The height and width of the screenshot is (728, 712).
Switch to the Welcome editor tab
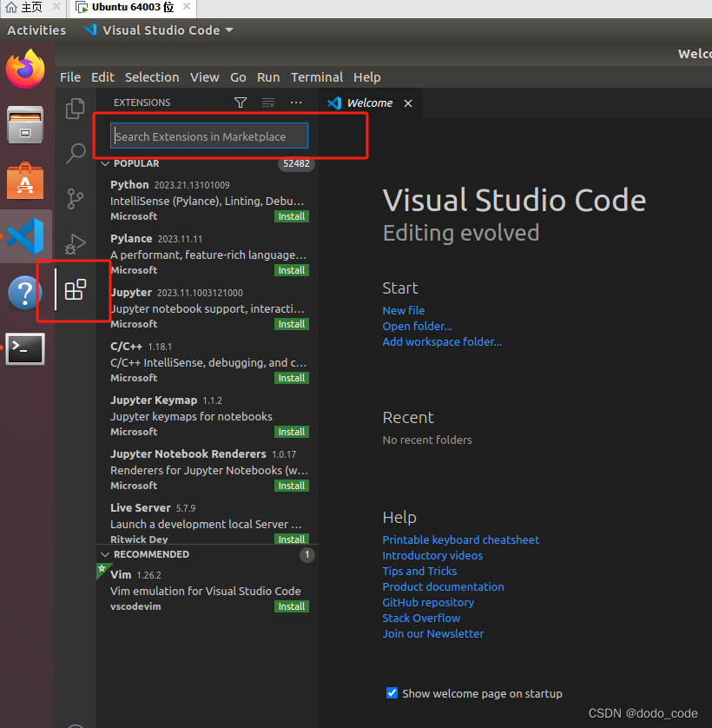370,103
